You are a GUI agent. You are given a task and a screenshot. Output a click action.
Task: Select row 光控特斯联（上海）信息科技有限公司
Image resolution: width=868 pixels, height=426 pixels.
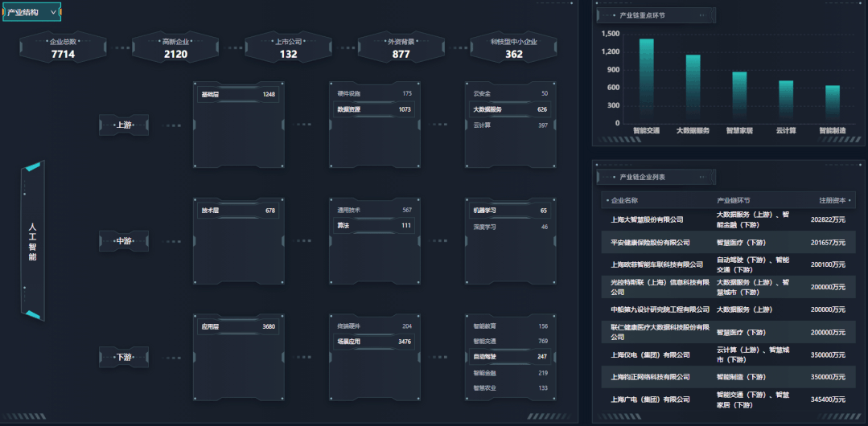click(x=729, y=287)
